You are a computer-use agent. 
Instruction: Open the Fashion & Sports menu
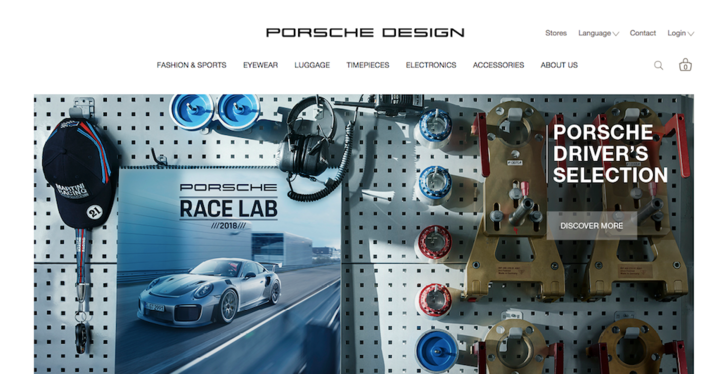[x=191, y=65]
